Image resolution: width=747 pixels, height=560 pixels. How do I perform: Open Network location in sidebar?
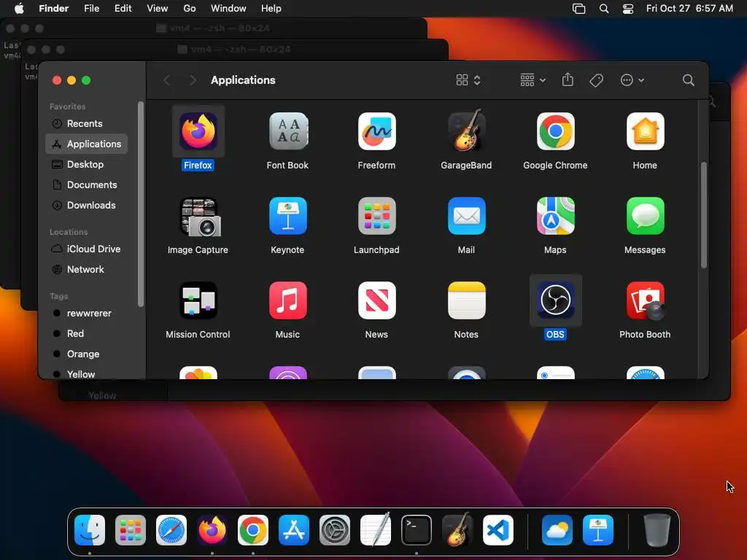pos(87,270)
